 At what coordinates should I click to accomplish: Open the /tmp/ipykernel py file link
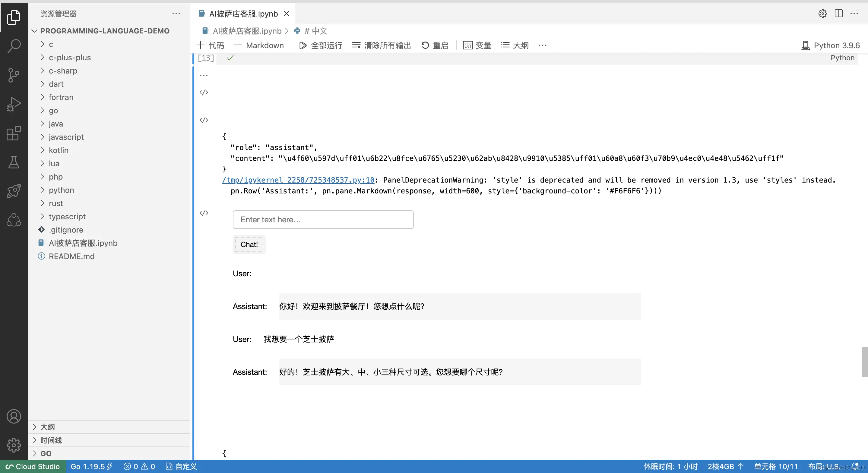click(x=298, y=180)
